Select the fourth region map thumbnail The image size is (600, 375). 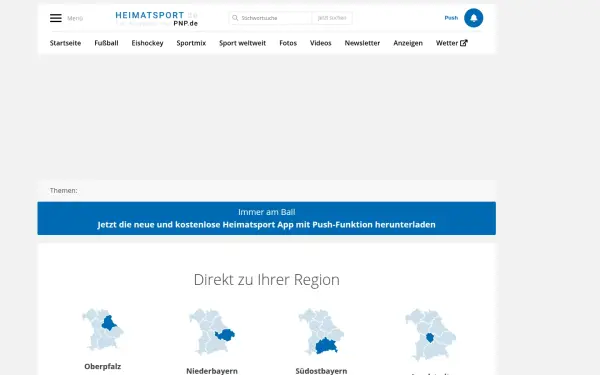(x=430, y=334)
